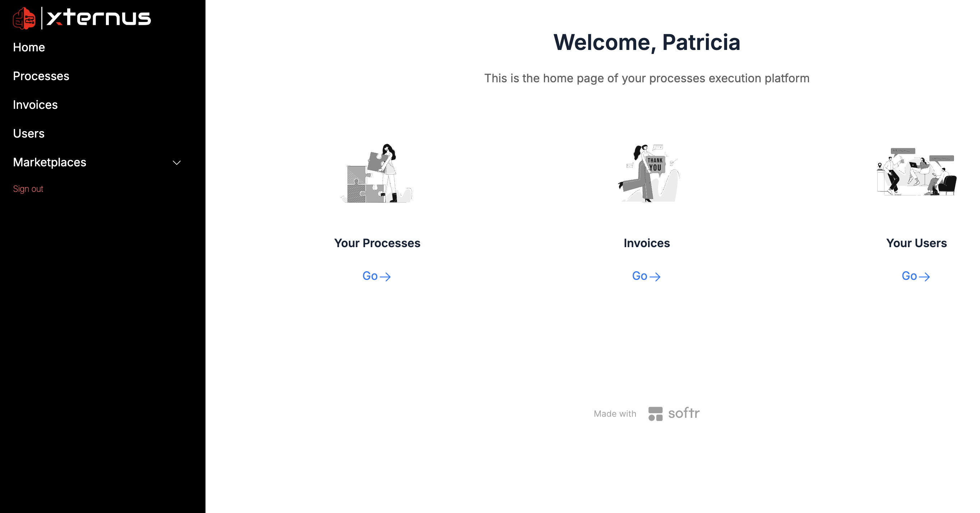
Task: Open Users from the sidebar
Action: [28, 134]
